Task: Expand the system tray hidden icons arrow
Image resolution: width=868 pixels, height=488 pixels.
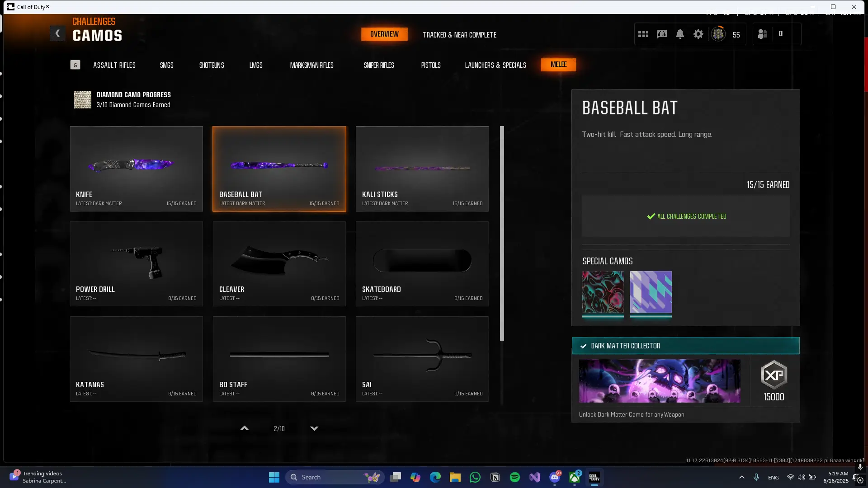Action: point(741,477)
